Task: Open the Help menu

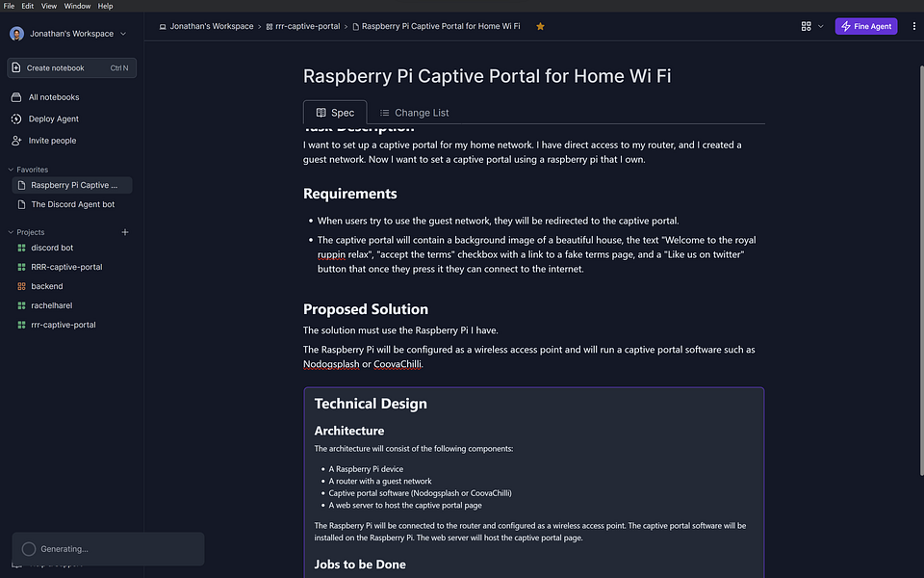Action: 106,6
